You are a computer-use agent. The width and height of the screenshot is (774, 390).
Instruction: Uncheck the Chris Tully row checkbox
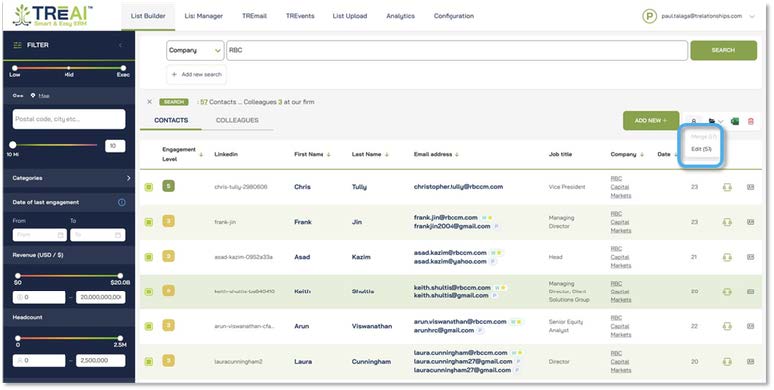149,187
